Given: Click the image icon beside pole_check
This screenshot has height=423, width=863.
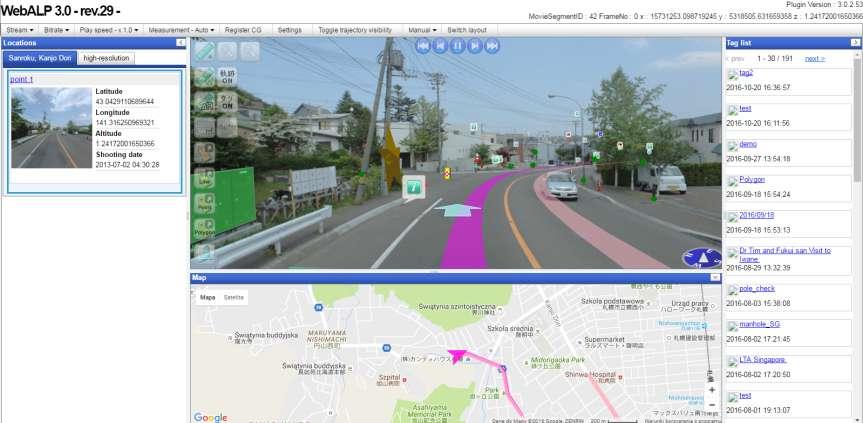Looking at the screenshot, I should click(733, 290).
